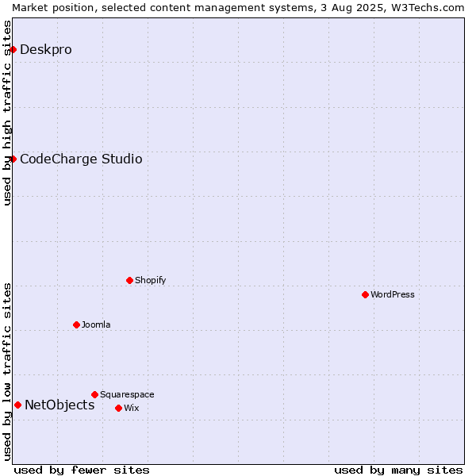Select the Squarespace red marker
This screenshot has height=476, width=476.
[x=94, y=394]
